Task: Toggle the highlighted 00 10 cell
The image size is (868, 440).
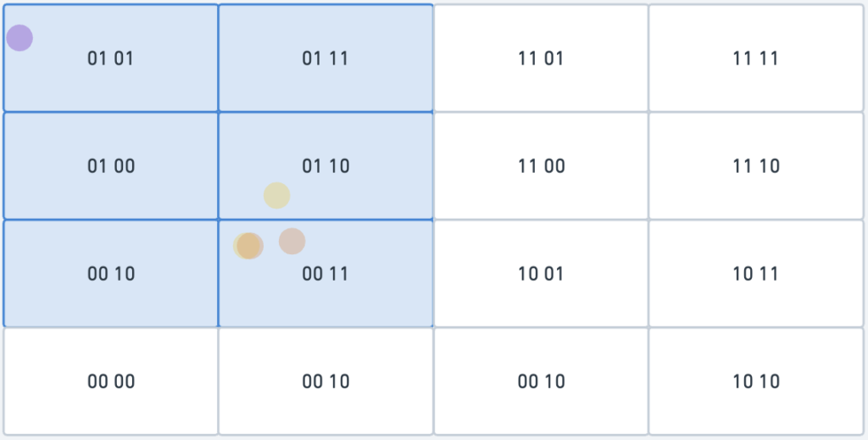Action: click(x=111, y=273)
